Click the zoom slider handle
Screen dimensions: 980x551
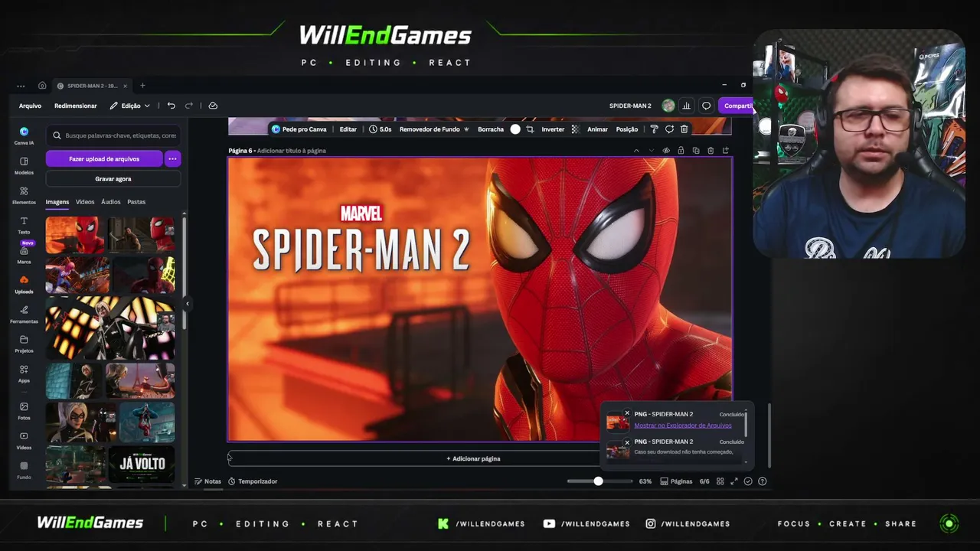[x=598, y=481]
